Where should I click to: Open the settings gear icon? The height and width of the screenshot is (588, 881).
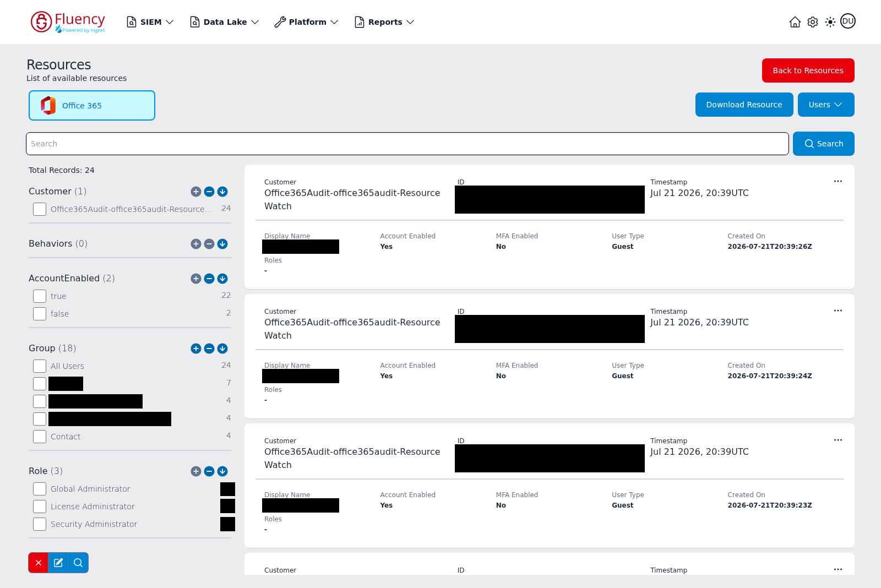(x=813, y=22)
